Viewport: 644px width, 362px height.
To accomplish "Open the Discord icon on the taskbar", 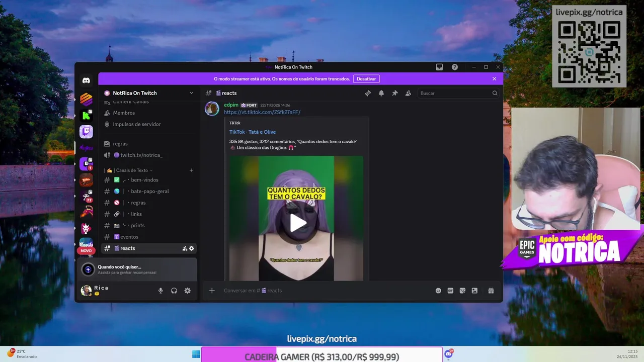I will coord(448,354).
